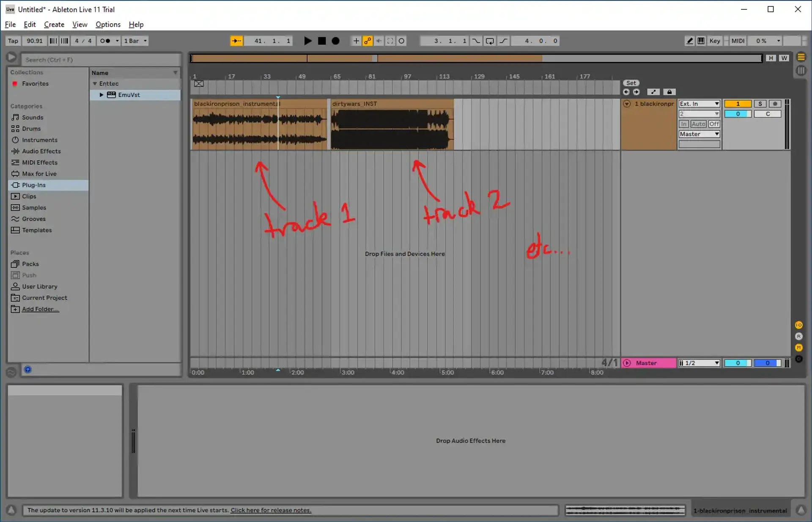This screenshot has height=522, width=812.
Task: Open the 1 Bar quantization dropdown
Action: [135, 41]
